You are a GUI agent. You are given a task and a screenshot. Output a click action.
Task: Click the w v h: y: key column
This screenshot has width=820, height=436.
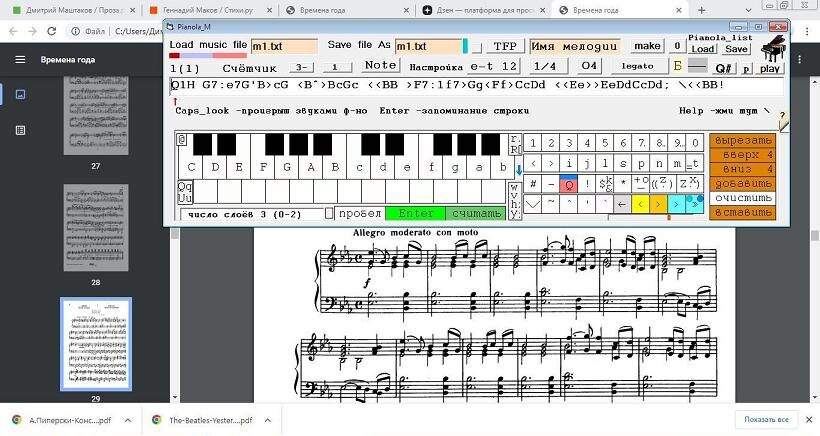tap(515, 201)
